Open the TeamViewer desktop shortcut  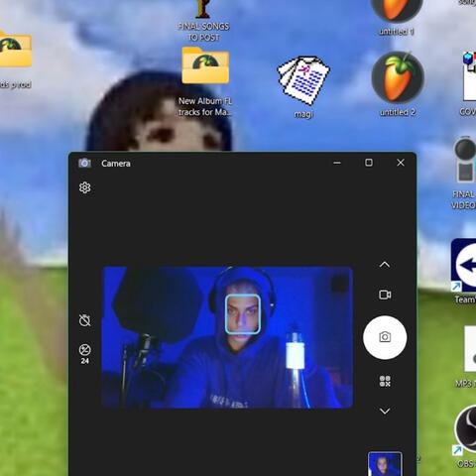point(463,271)
